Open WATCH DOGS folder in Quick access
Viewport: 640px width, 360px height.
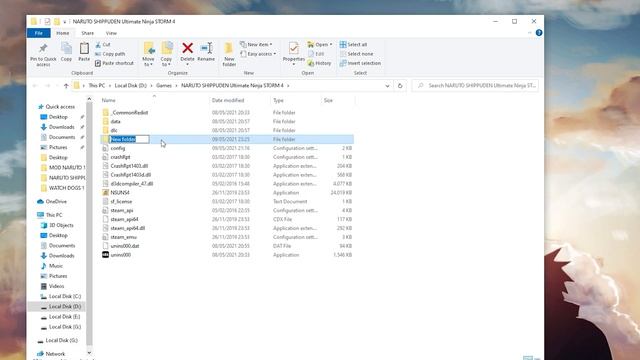pyautogui.click(x=67, y=188)
